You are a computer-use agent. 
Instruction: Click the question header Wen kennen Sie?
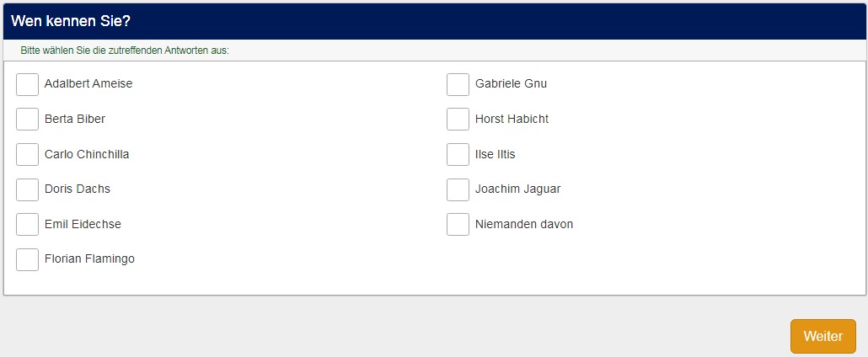tap(71, 21)
